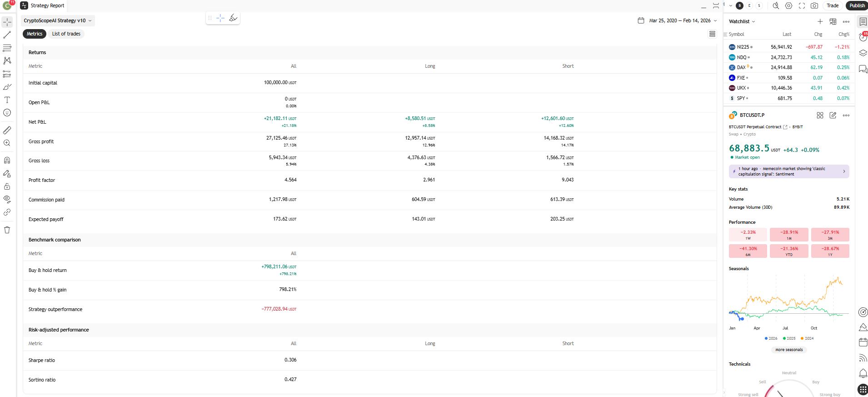Image resolution: width=868 pixels, height=397 pixels.
Task: Toggle the B marker button
Action: click(740, 5)
